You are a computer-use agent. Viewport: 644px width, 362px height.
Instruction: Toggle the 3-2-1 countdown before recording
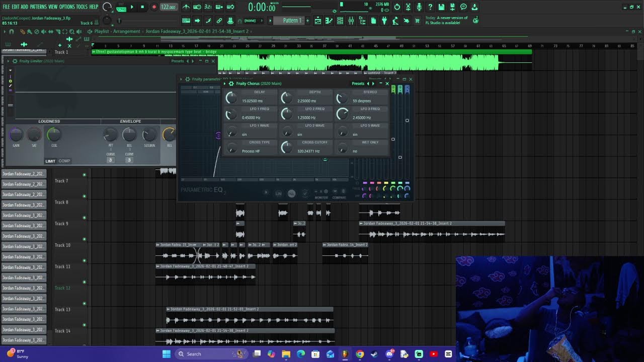coord(208,7)
